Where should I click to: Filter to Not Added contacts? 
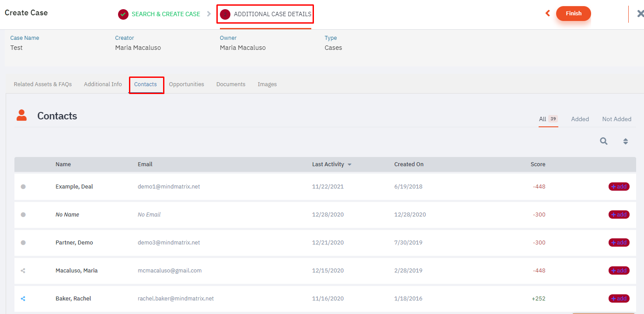click(616, 119)
